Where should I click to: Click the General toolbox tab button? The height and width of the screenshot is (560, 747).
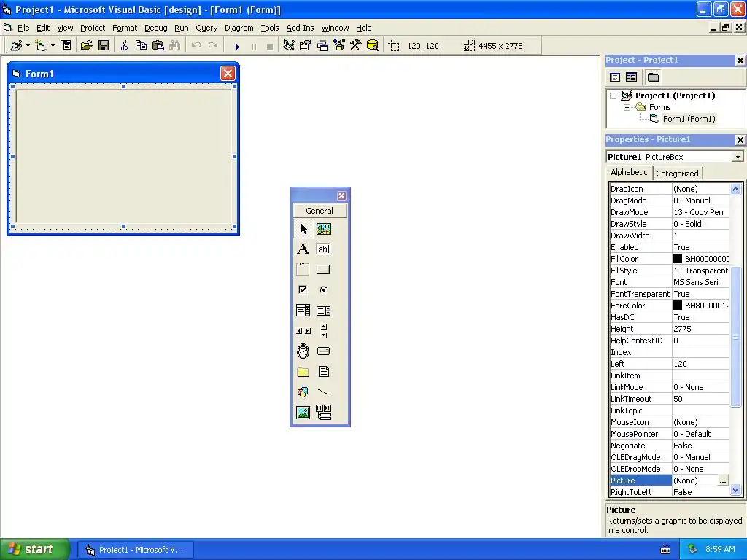320,211
